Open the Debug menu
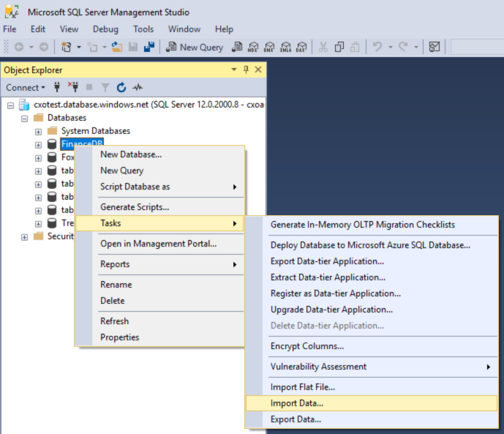This screenshot has width=504, height=434. 105,29
